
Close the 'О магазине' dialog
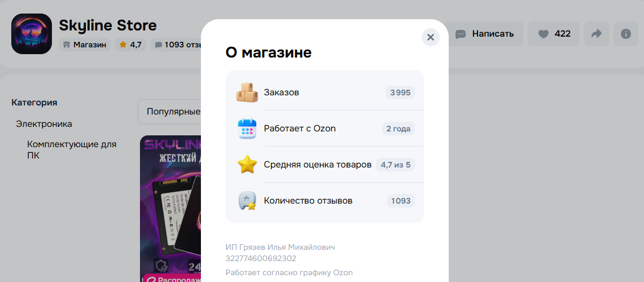(430, 37)
